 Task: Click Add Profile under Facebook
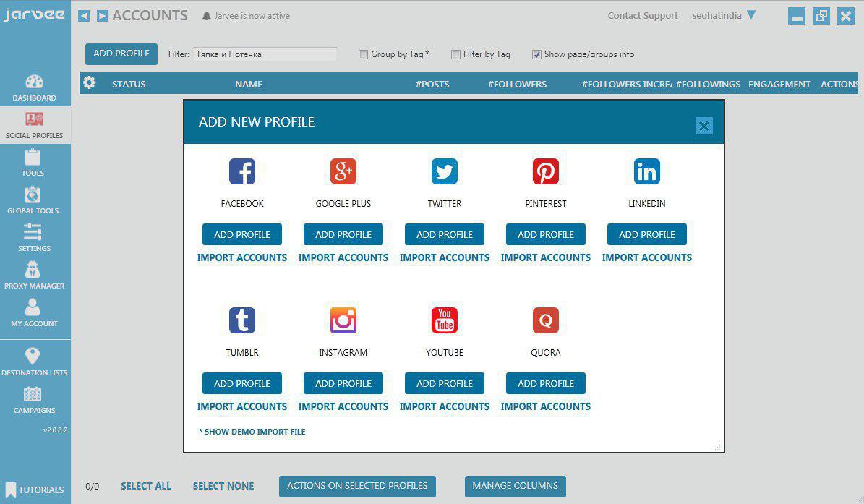click(x=242, y=234)
